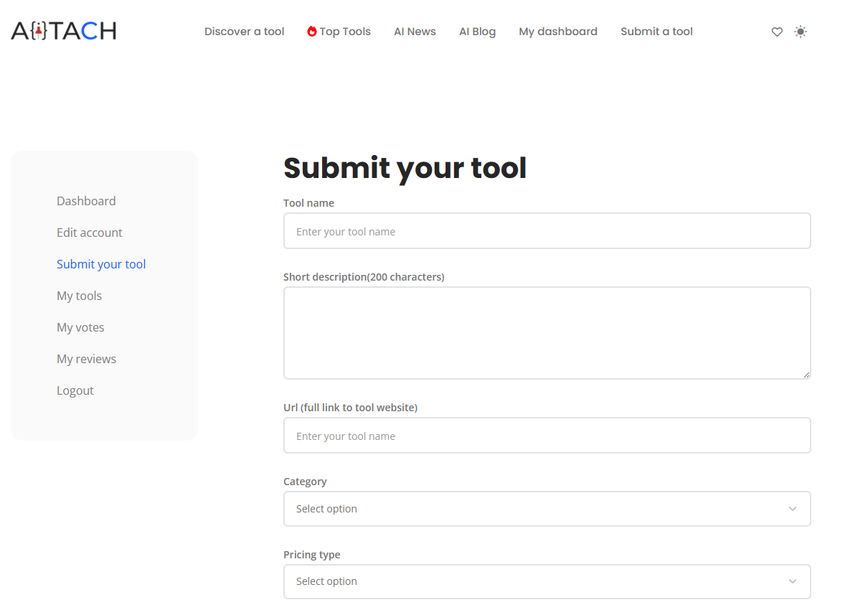Focus the Url input field
868x605 pixels.
click(x=547, y=436)
